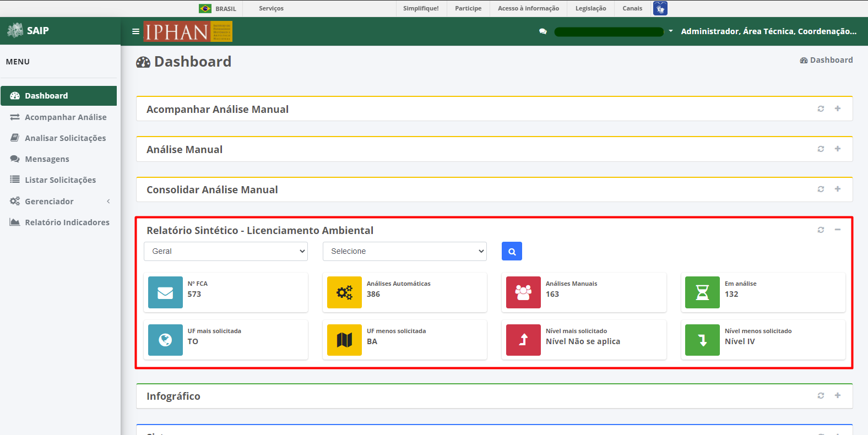
Task: Open the Geral dropdown
Action: pos(226,251)
